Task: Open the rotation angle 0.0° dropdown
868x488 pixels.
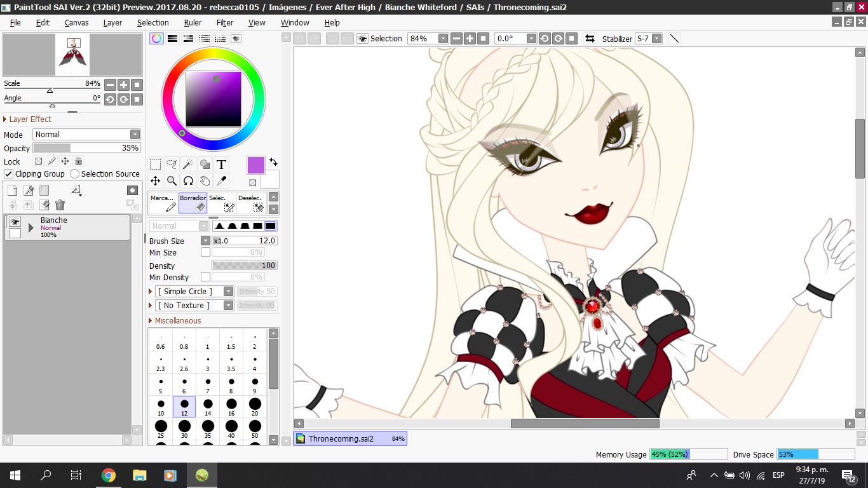Action: [532, 39]
